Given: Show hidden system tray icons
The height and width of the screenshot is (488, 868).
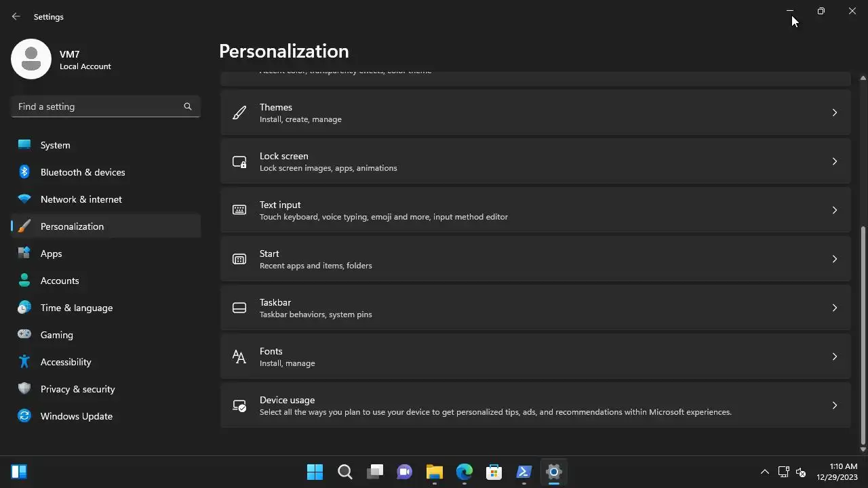Looking at the screenshot, I should pyautogui.click(x=765, y=472).
